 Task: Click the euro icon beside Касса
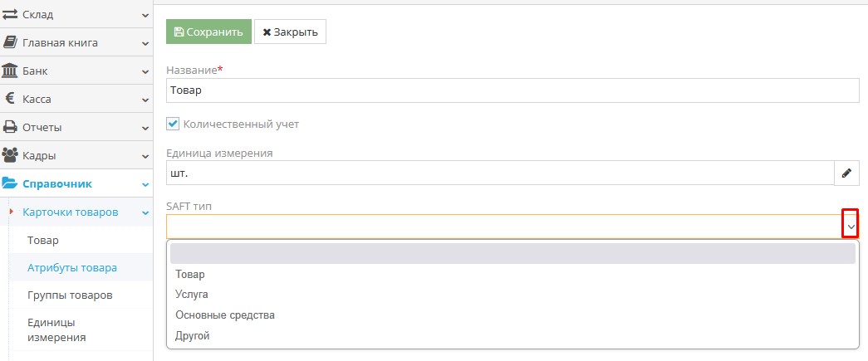point(11,99)
